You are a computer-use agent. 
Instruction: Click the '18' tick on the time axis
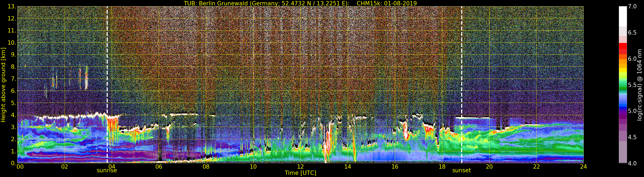tap(442, 166)
